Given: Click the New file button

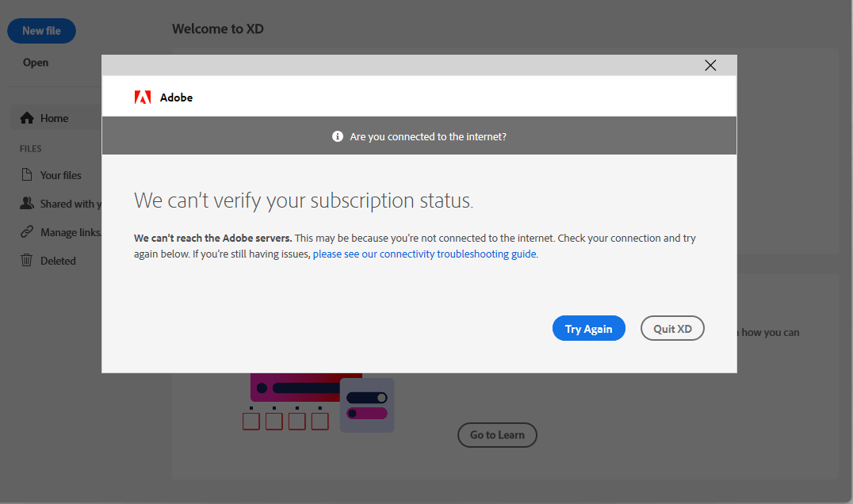Looking at the screenshot, I should pyautogui.click(x=41, y=30).
